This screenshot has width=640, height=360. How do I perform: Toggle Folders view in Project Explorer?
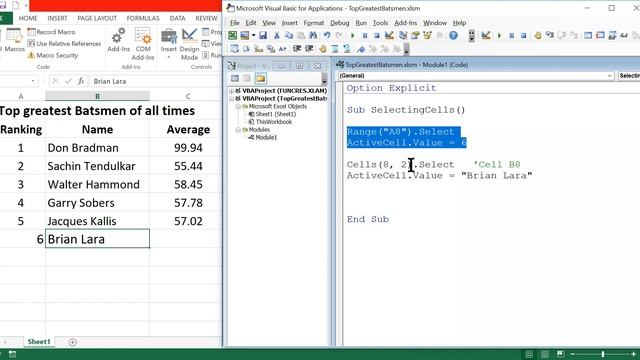coord(260,78)
